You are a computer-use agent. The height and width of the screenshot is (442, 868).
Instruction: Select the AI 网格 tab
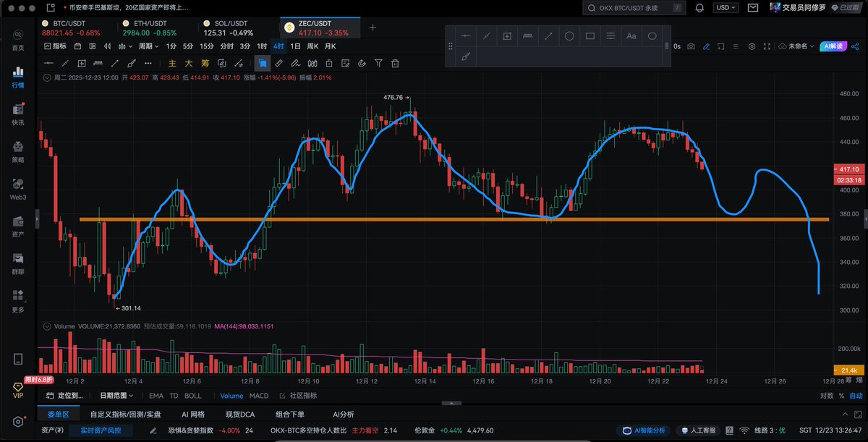coord(192,415)
